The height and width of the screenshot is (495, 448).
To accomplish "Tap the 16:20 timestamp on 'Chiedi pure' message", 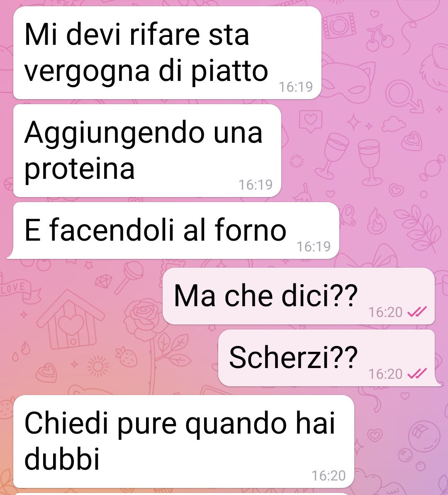I will [x=329, y=476].
